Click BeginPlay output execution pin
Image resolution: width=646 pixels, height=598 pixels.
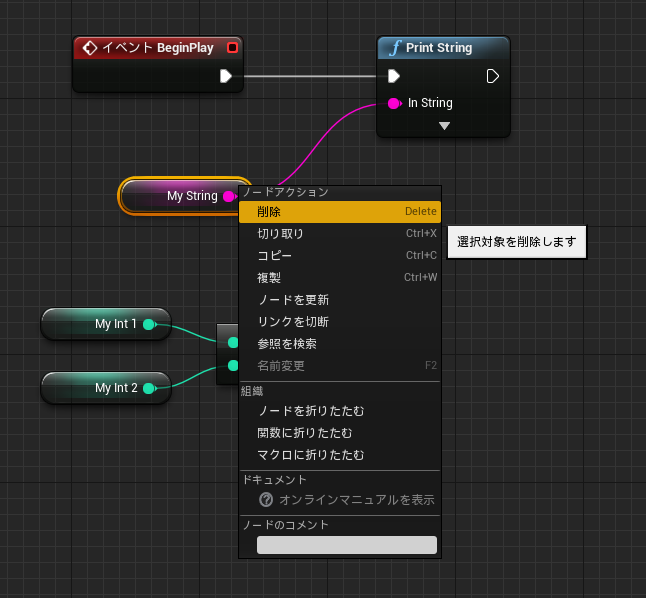coord(226,76)
